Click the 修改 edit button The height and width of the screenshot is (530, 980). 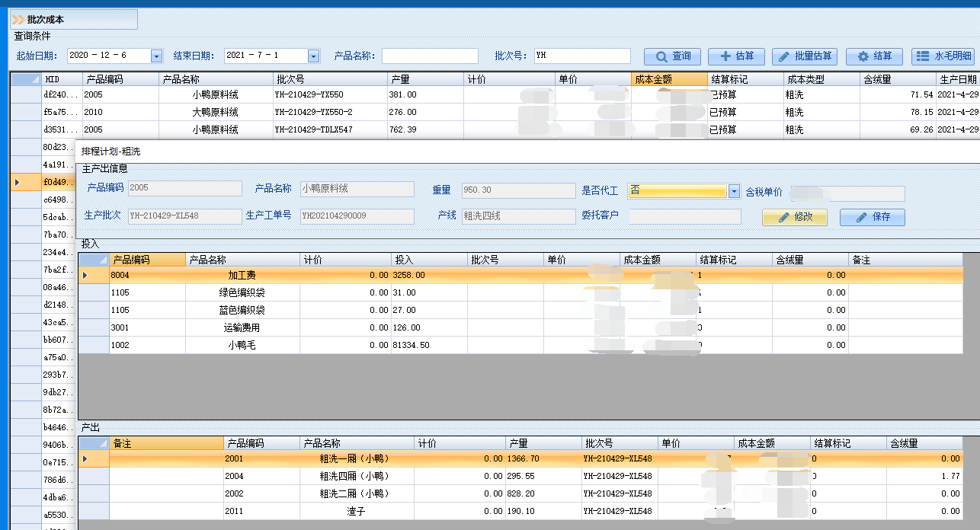point(795,217)
